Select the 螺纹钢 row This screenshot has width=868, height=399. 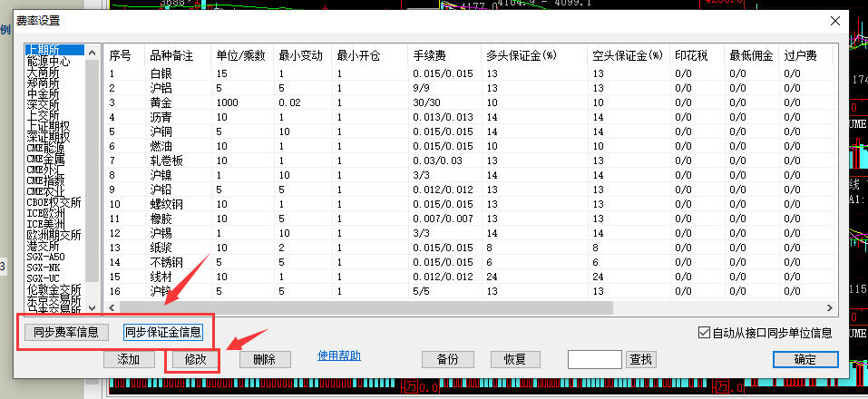pyautogui.click(x=470, y=204)
